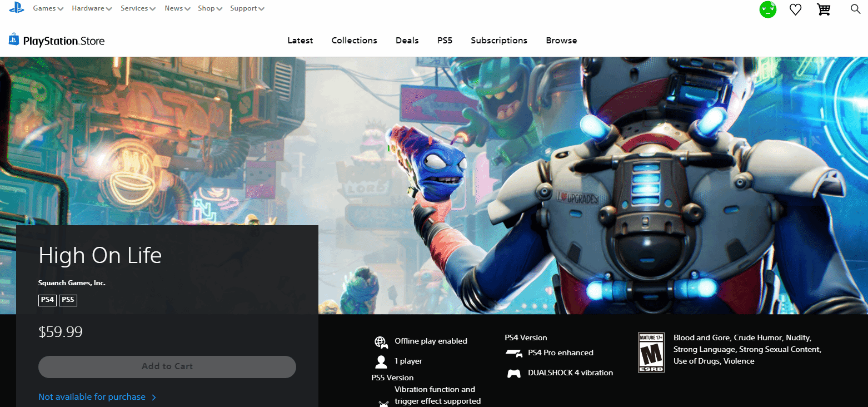
Task: Click the PlayStation Store logo
Action: [x=57, y=41]
